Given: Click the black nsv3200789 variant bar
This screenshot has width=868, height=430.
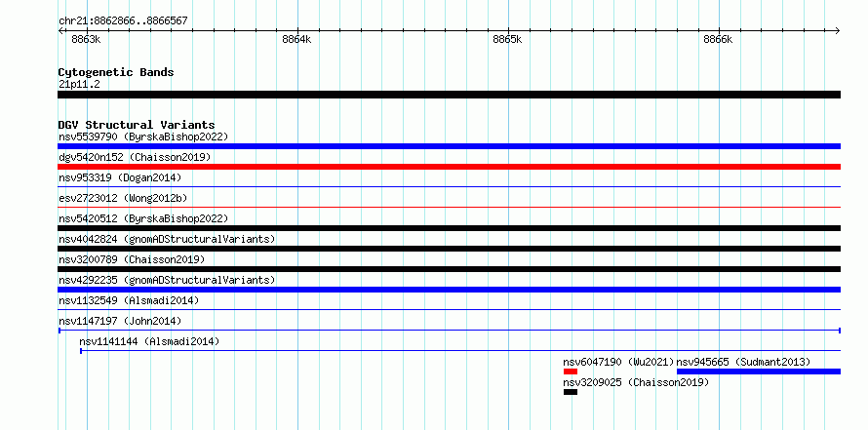Looking at the screenshot, I should click(449, 269).
